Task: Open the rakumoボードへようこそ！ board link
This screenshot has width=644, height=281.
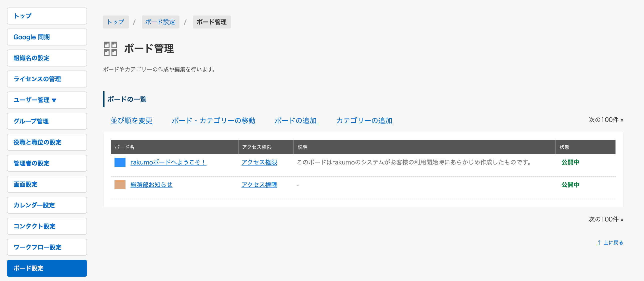Action: click(168, 162)
